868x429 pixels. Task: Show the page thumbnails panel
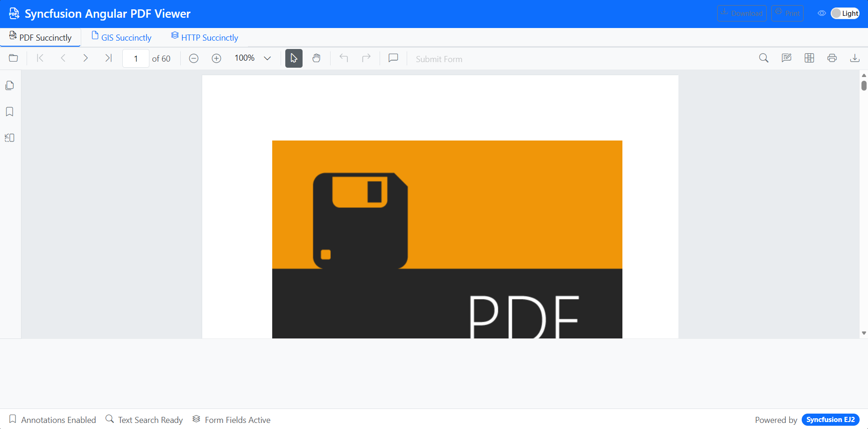(10, 85)
